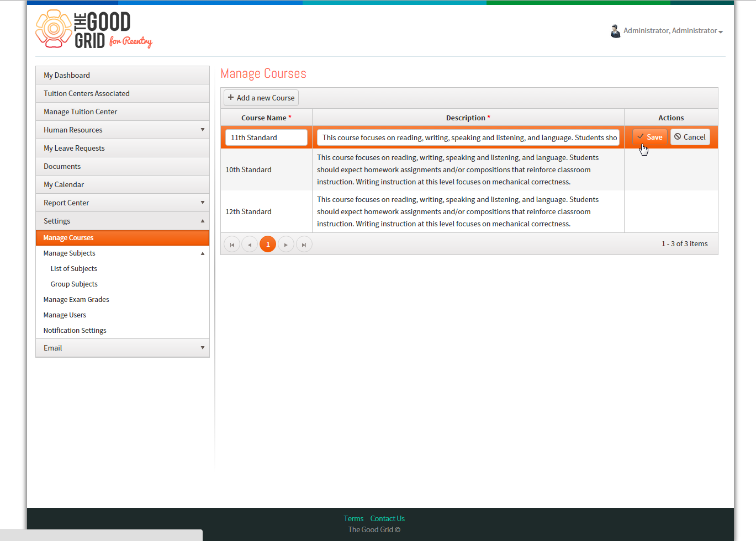Open Manage Tuition Center
This screenshot has width=756, height=541.
point(123,112)
